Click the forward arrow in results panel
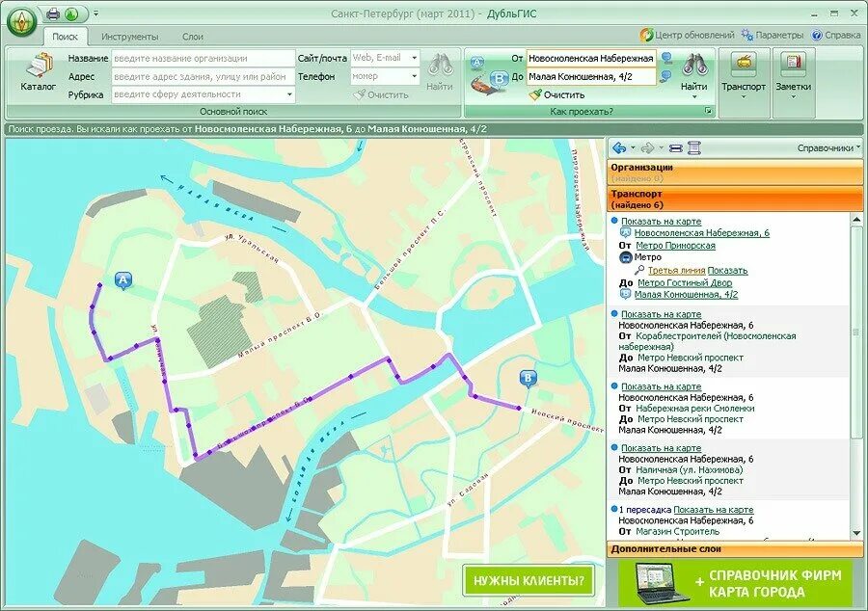This screenshot has width=868, height=611. [647, 147]
